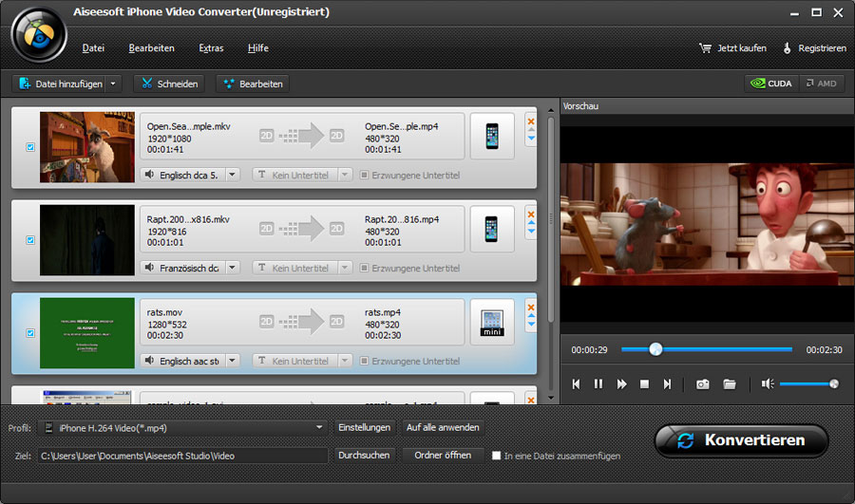Open Französisch audio track dropdown
The height and width of the screenshot is (504, 855).
tap(233, 268)
